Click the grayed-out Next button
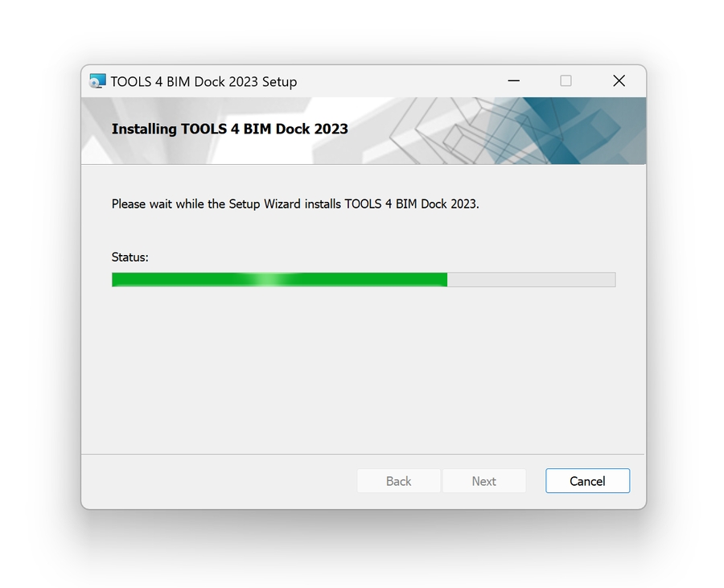724x588 pixels. click(x=484, y=481)
